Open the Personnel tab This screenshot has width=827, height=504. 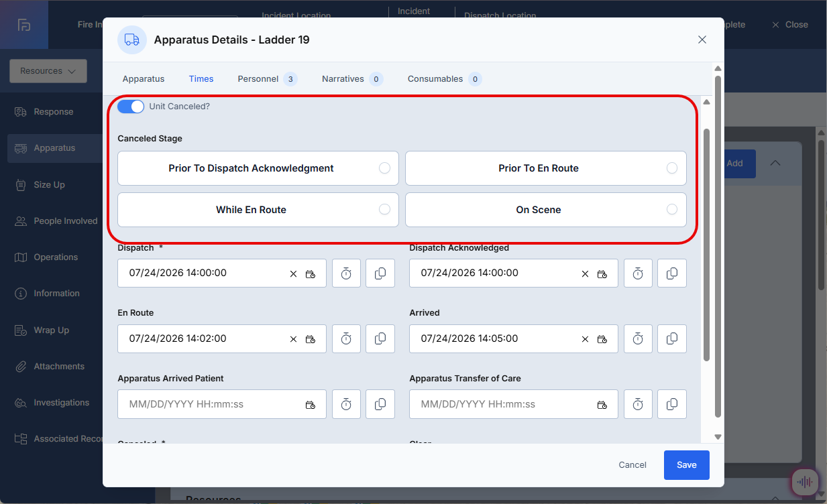pos(268,79)
